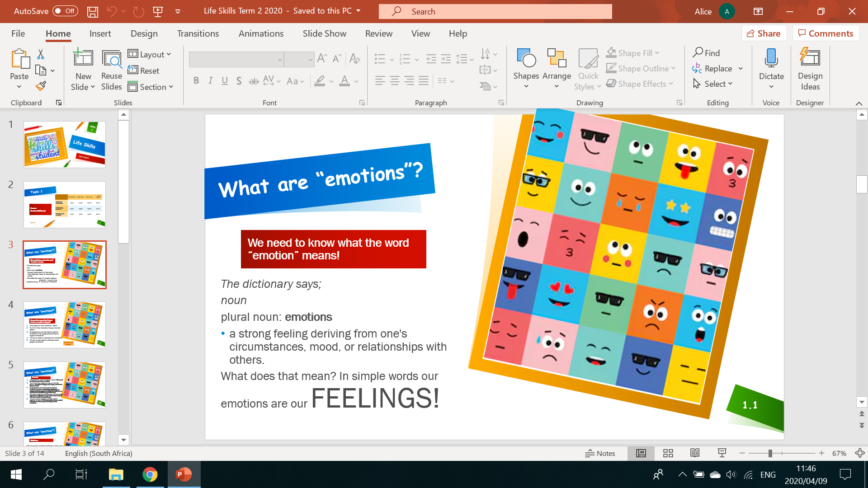The height and width of the screenshot is (488, 868).
Task: Click the Copy icon in Clipboard group
Action: click(x=41, y=70)
